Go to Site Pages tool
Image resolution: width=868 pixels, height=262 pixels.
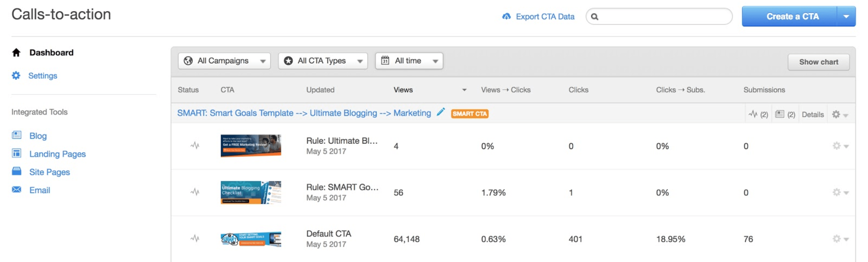(x=49, y=172)
